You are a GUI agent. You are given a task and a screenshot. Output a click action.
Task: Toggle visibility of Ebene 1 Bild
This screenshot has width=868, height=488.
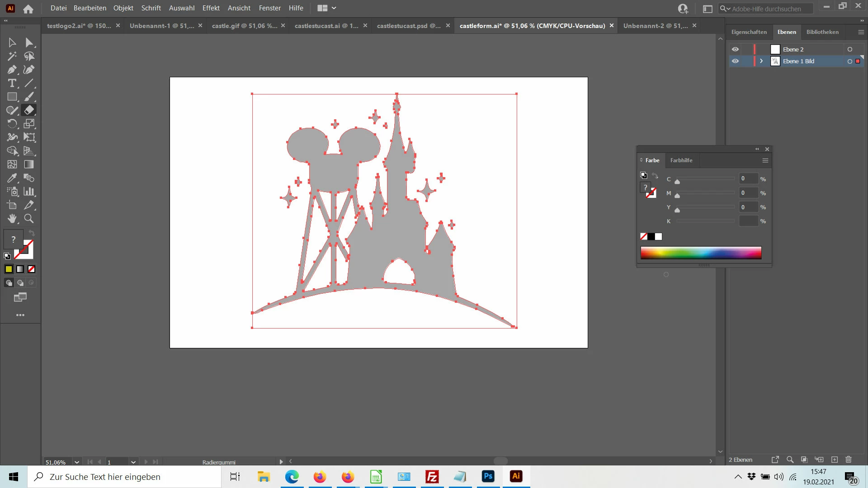[x=735, y=61]
